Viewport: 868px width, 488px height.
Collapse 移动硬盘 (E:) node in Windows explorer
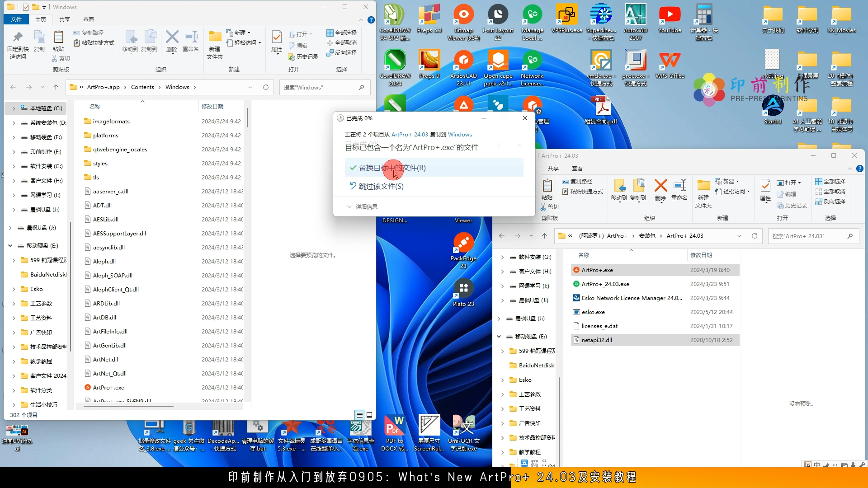coord(10,246)
